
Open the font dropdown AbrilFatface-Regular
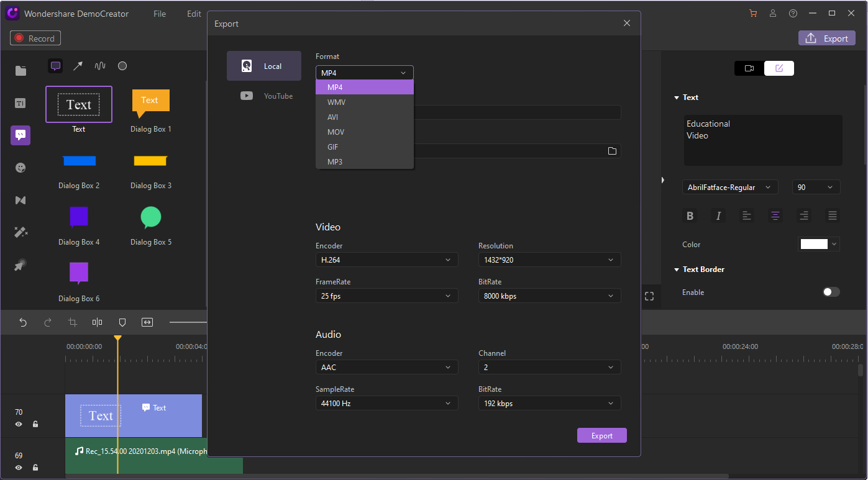click(729, 188)
